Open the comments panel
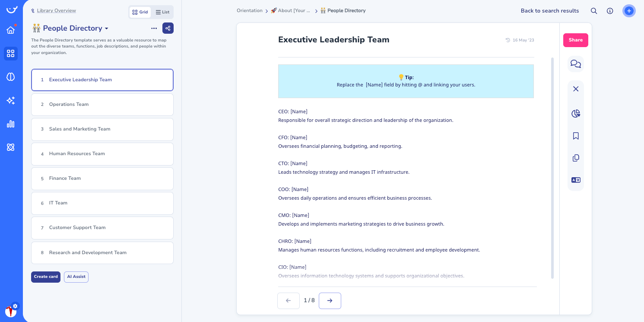 coord(576,64)
